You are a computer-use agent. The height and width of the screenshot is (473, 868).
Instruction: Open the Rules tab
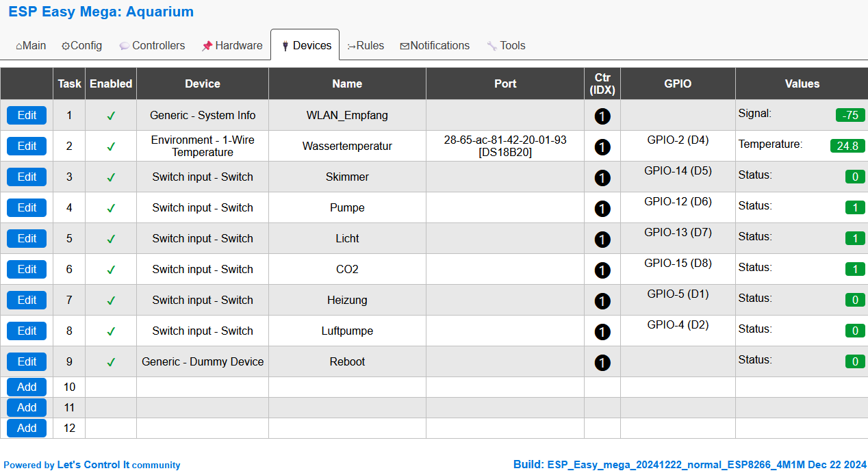pyautogui.click(x=366, y=46)
